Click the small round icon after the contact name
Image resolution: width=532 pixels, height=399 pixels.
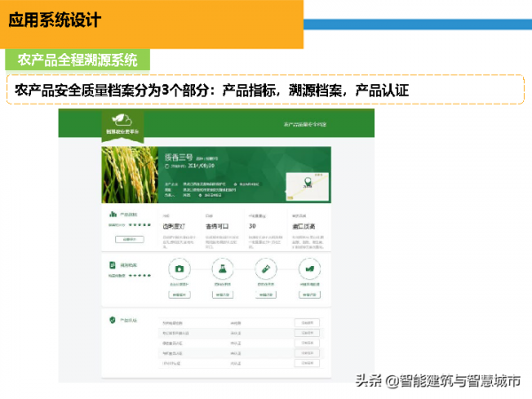point(200,195)
